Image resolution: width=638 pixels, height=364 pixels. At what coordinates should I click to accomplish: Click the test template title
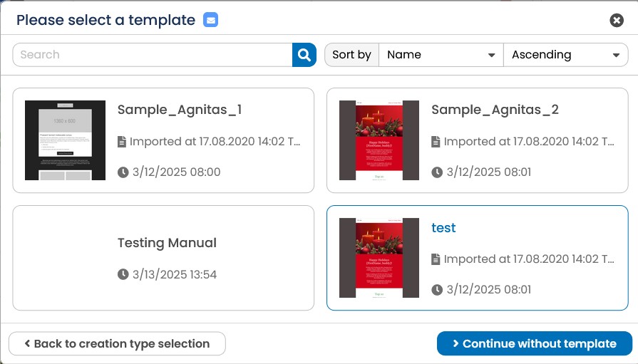(443, 227)
